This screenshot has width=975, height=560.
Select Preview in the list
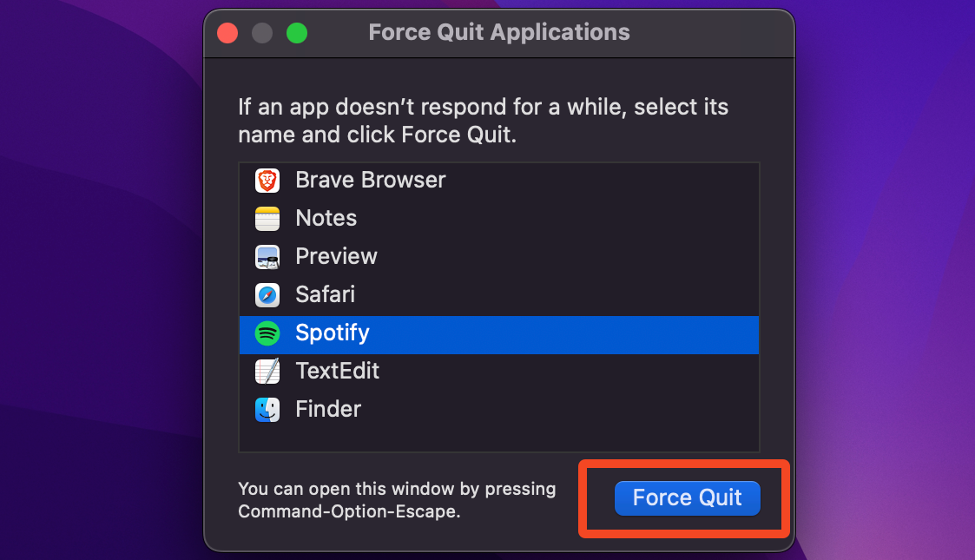336,257
